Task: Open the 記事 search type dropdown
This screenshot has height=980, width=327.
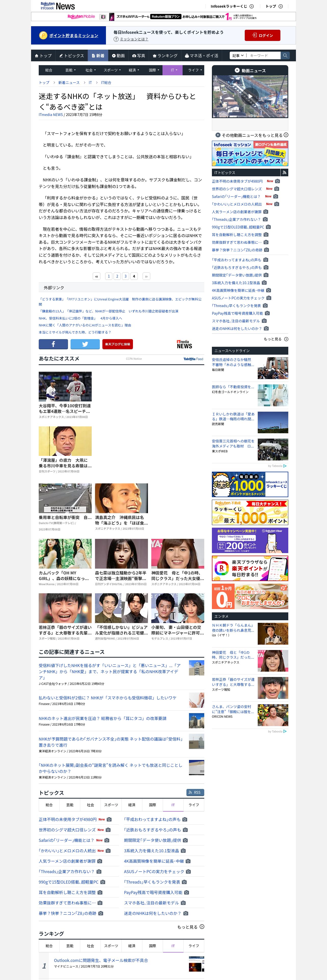Action: [x=238, y=55]
